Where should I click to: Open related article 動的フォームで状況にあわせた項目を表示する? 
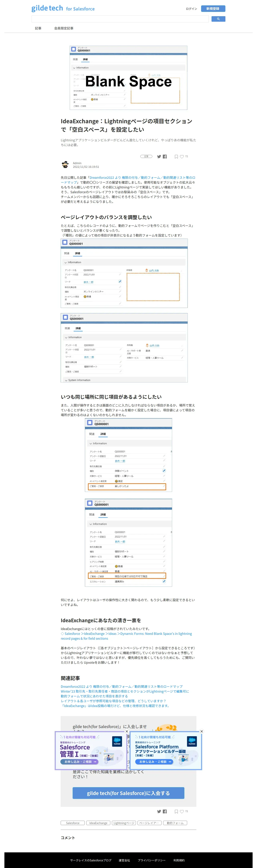[94, 696]
